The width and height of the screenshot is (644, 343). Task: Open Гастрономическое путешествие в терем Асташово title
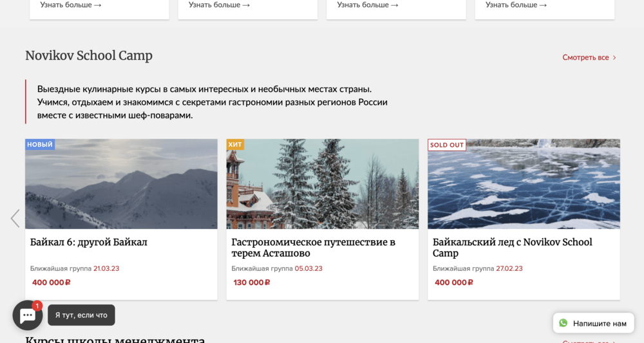pyautogui.click(x=314, y=247)
